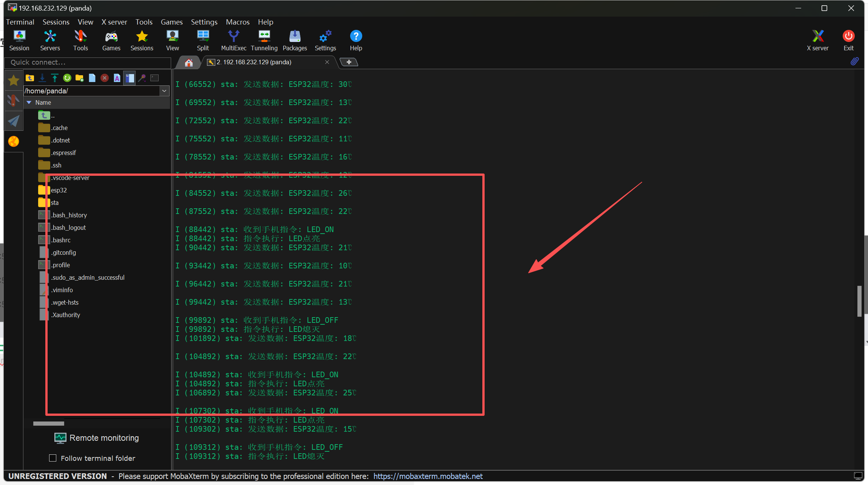Click the new tab plus button
The image size is (868, 485).
pos(349,62)
